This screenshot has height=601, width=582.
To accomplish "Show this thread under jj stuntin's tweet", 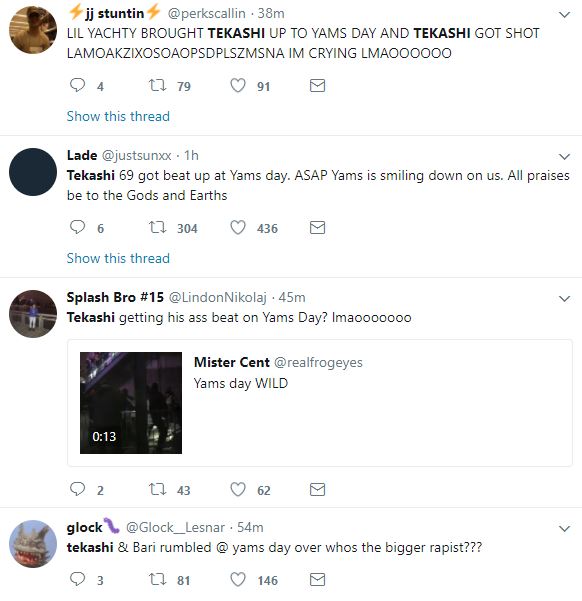I will (118, 116).
